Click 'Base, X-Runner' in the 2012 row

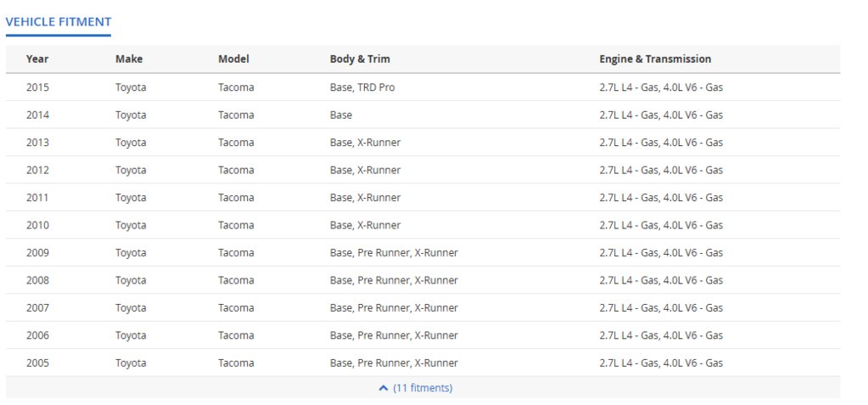coord(366,170)
